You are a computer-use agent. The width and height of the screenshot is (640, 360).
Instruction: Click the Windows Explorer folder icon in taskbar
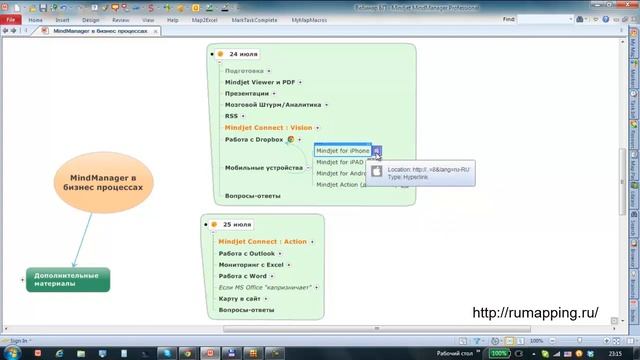click(x=81, y=353)
